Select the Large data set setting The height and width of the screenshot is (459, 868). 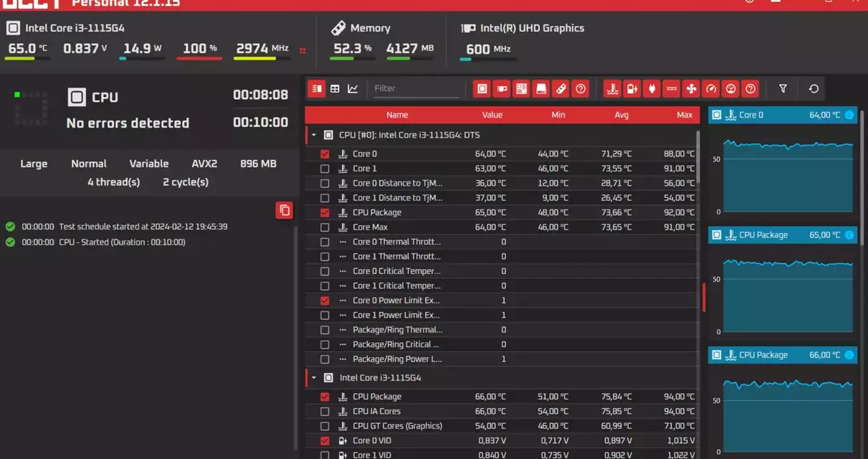34,164
